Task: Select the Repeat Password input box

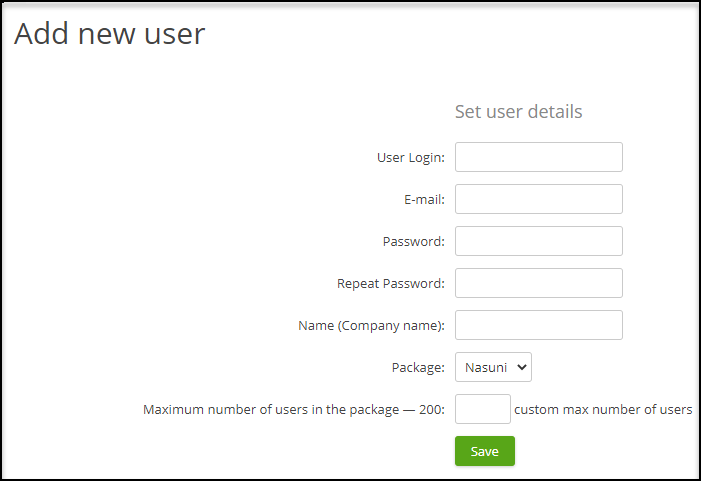Action: pos(538,283)
